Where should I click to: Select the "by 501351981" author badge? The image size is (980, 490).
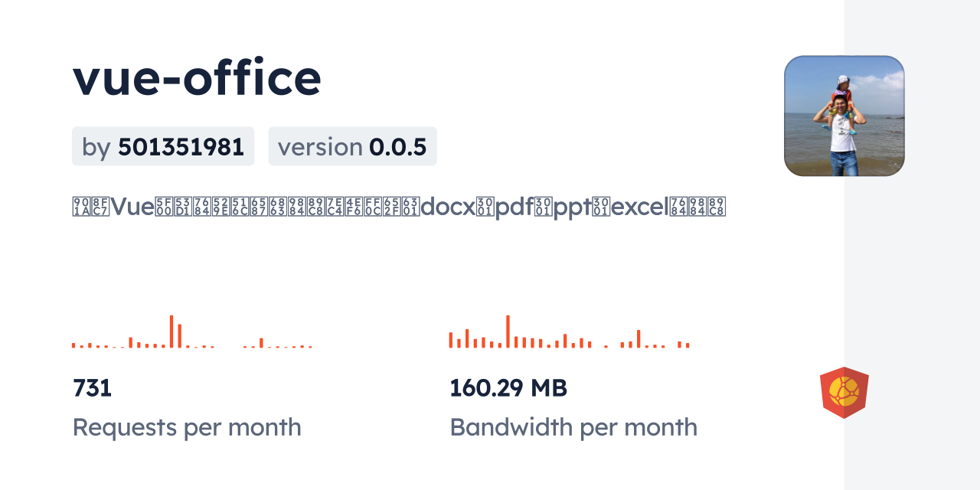coord(163,146)
